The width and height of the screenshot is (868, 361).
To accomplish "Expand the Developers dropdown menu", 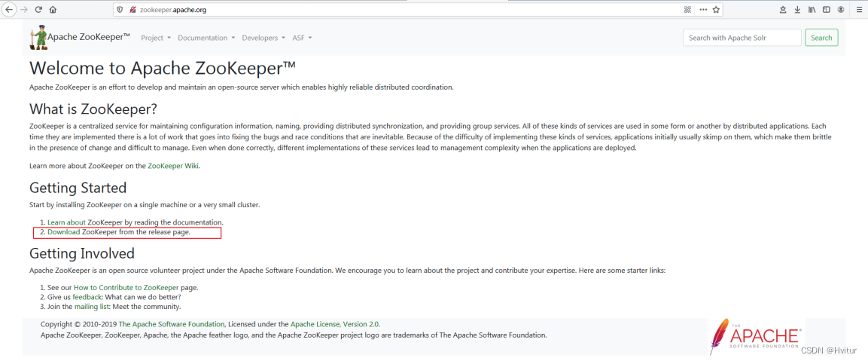I will tap(263, 38).
